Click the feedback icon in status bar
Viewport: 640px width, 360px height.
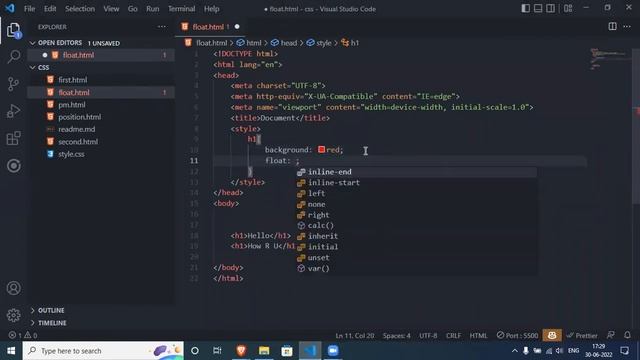pyautogui.click(x=611, y=335)
